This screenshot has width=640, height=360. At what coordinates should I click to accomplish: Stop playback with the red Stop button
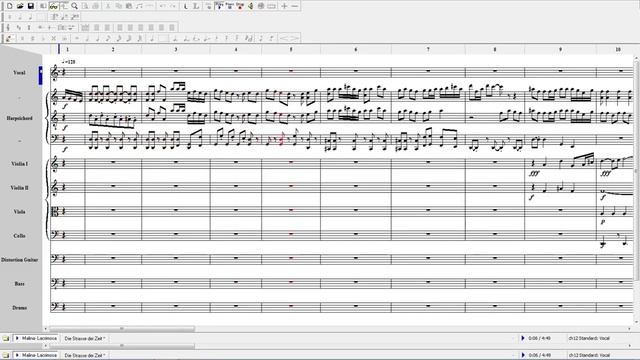tap(240, 6)
